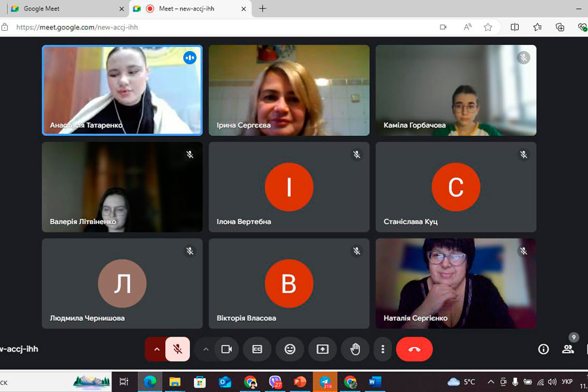The width and height of the screenshot is (588, 392).
Task: Show the participants people panel
Action: (x=568, y=350)
